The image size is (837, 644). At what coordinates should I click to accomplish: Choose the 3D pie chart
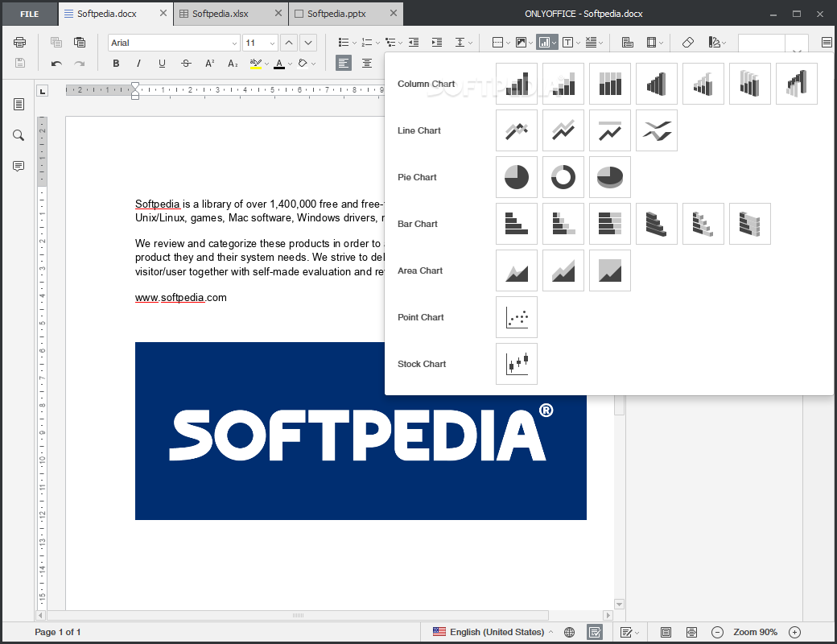(609, 177)
